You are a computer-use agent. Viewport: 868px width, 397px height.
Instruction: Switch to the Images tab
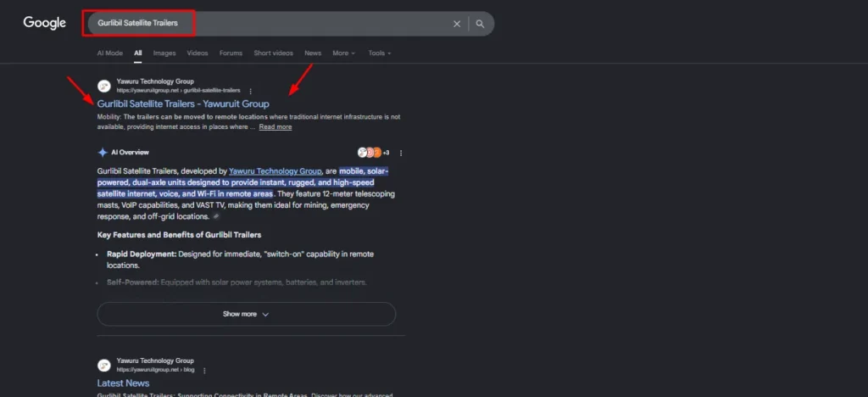(x=164, y=53)
